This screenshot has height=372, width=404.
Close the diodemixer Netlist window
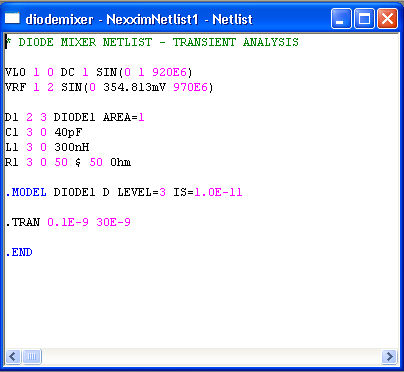(387, 19)
